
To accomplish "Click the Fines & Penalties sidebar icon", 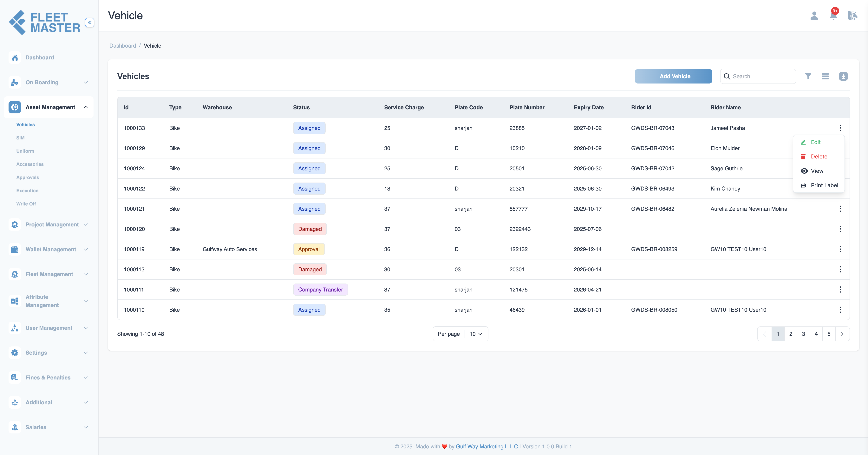I will (15, 378).
